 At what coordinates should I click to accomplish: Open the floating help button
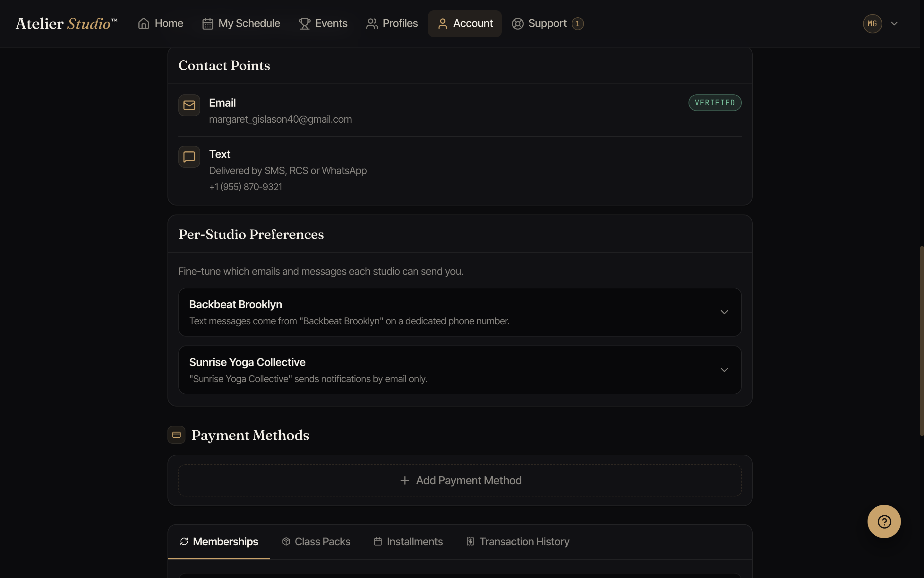884,522
